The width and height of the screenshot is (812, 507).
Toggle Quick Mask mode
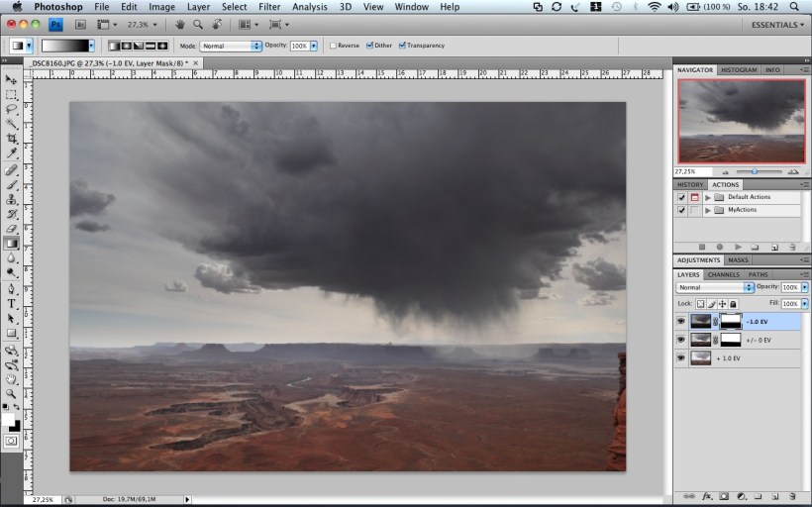click(x=11, y=441)
